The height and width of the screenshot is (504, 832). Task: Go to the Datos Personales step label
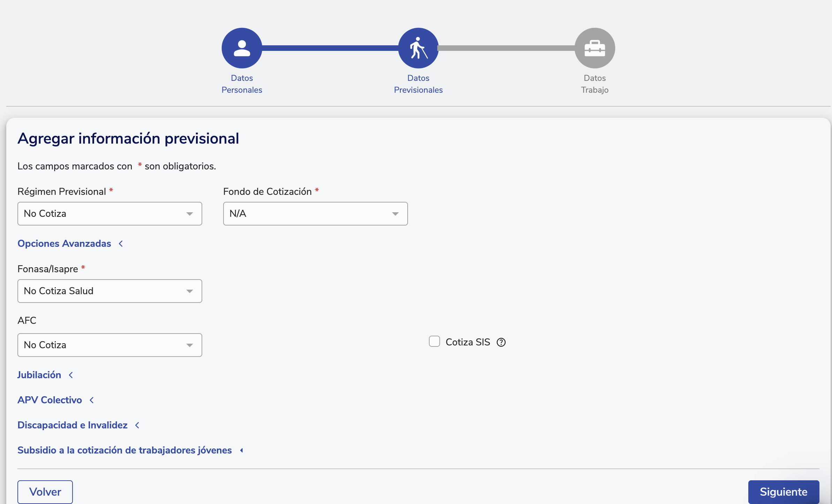click(242, 84)
